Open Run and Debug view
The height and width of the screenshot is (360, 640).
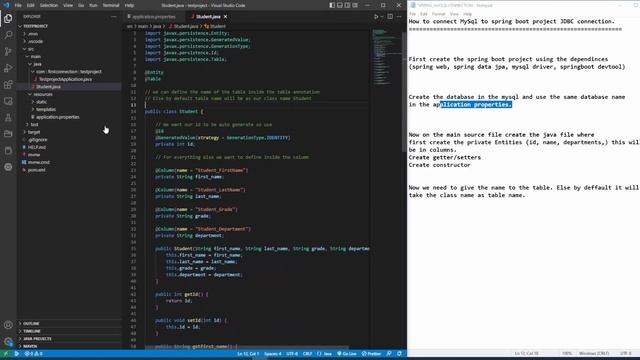coord(8,68)
